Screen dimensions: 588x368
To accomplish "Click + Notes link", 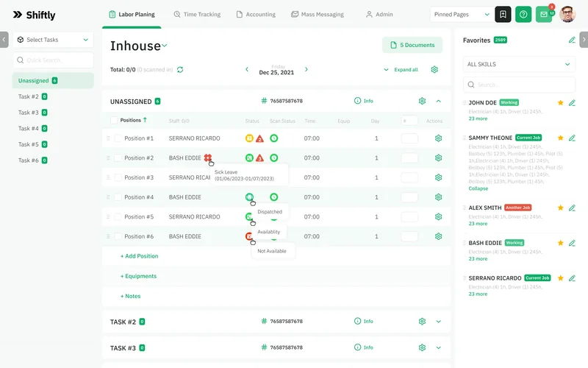I will [131, 297].
